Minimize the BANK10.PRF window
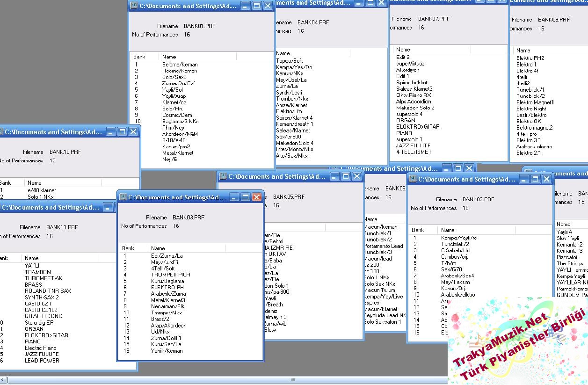 tap(111, 132)
